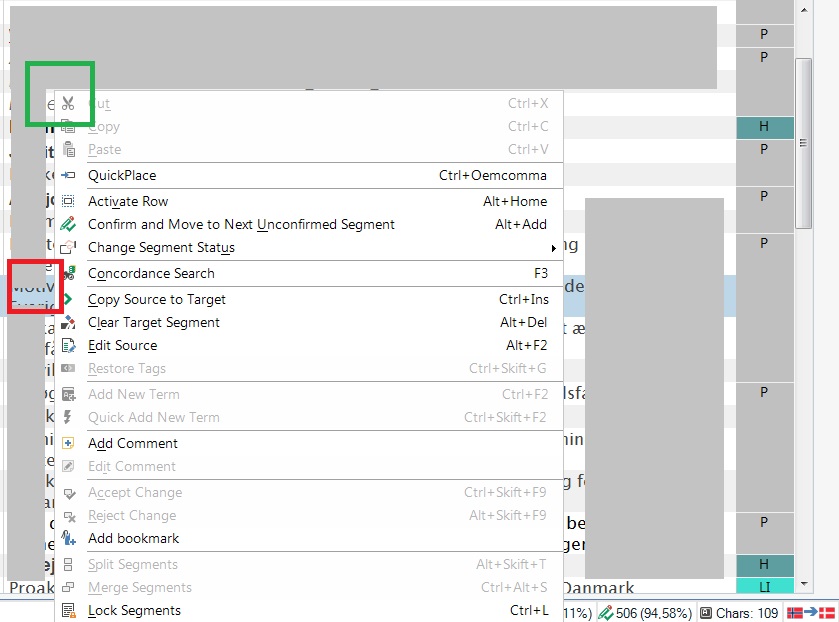
Task: Click the Quick Add New Term lightning icon
Action: click(x=68, y=417)
